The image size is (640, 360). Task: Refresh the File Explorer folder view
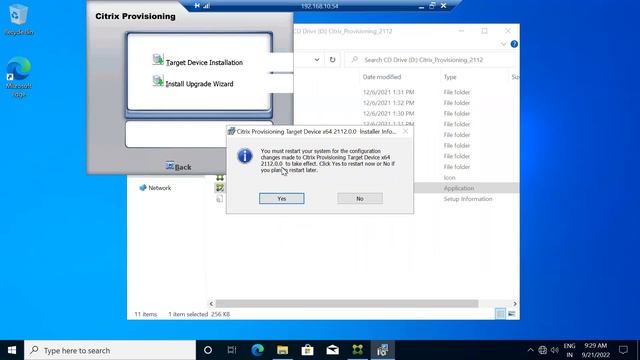(332, 60)
